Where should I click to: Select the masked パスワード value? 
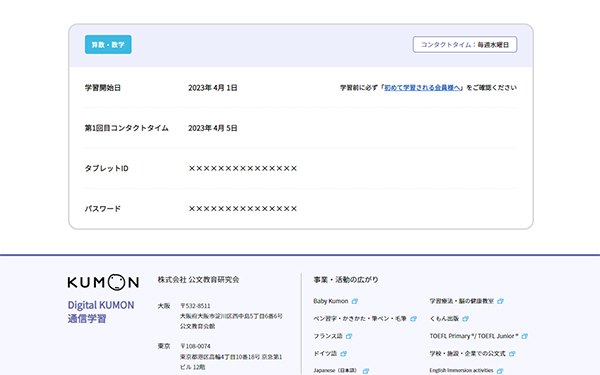tap(243, 209)
